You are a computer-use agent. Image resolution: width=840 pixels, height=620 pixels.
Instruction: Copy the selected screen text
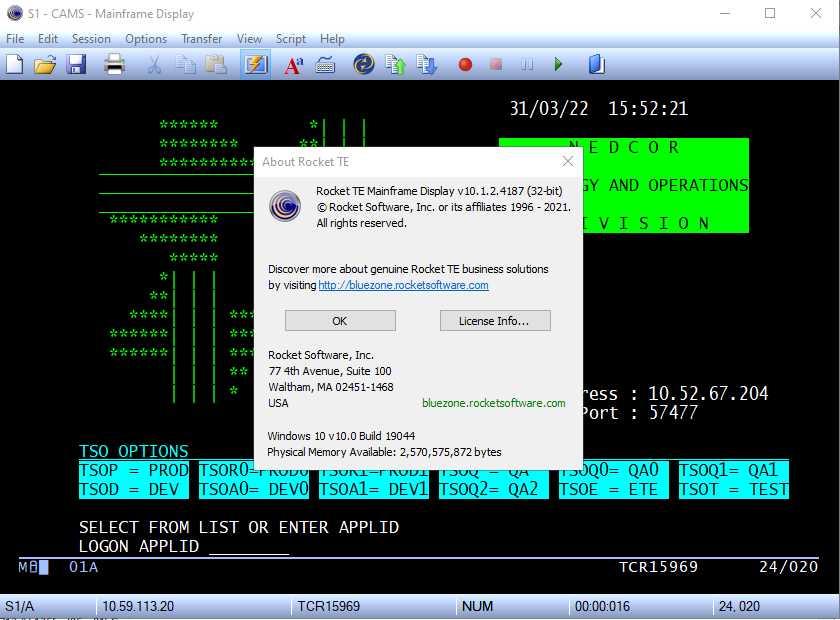tap(186, 64)
